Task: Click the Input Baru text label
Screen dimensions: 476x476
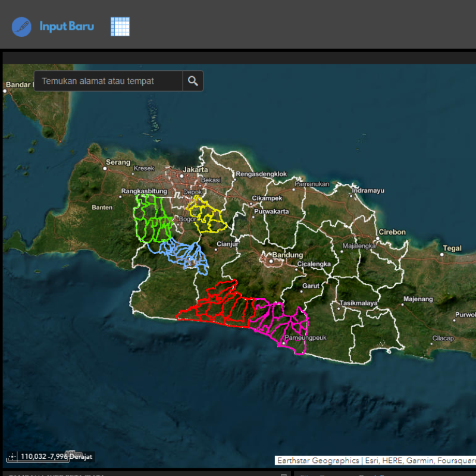Action: coord(67,27)
